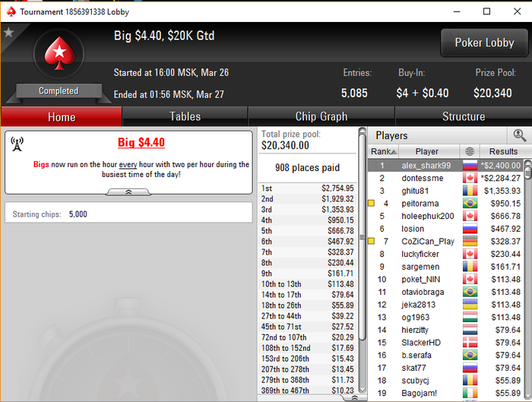This screenshot has height=402, width=532.
Task: Click the Russian flag beside alex_shark99
Action: click(x=470, y=166)
